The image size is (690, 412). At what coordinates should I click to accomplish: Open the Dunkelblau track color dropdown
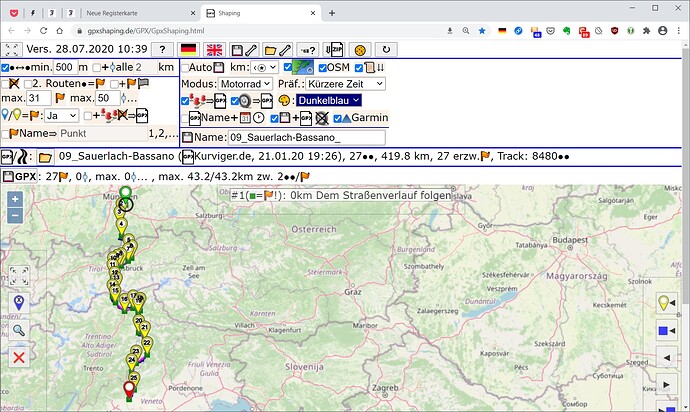coord(329,100)
